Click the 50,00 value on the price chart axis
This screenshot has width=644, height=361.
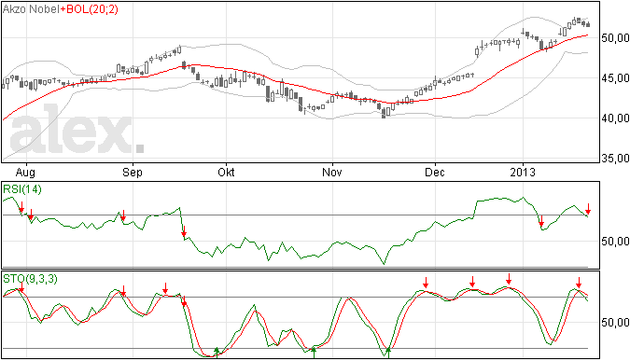pos(615,38)
